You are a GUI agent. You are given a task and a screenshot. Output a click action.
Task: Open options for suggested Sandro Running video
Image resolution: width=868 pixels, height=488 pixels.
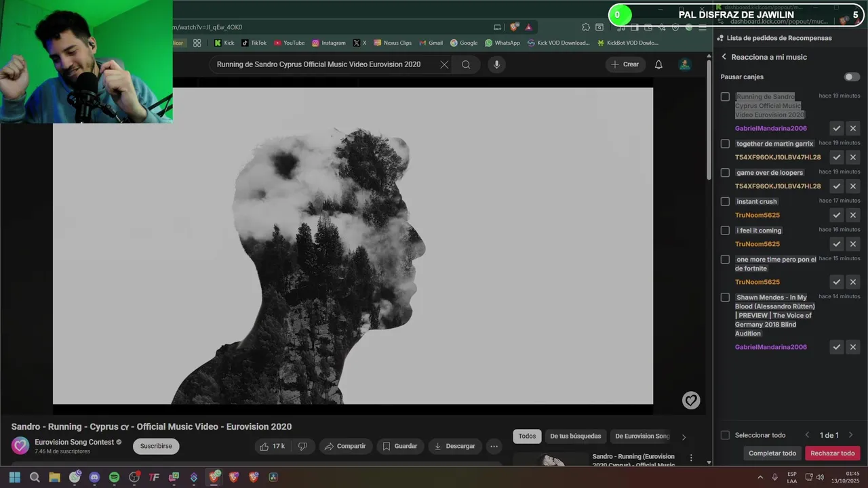click(691, 458)
